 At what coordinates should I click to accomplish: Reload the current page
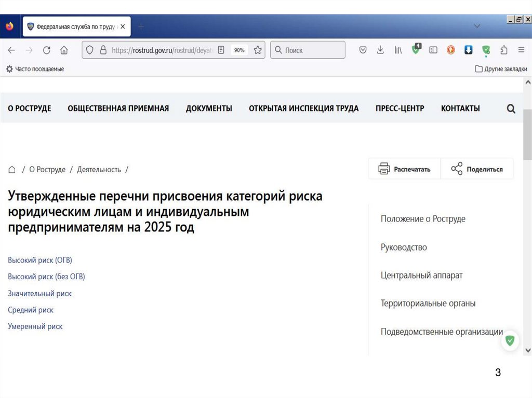tap(46, 50)
